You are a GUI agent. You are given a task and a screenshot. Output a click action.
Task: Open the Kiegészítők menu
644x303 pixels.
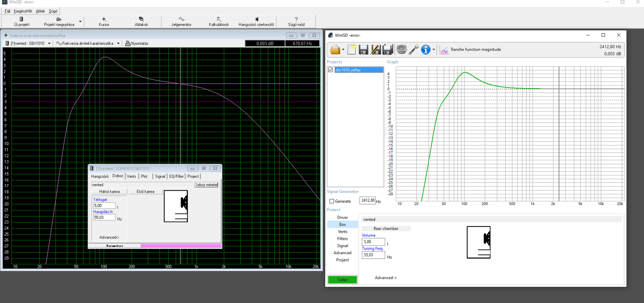pyautogui.click(x=23, y=11)
